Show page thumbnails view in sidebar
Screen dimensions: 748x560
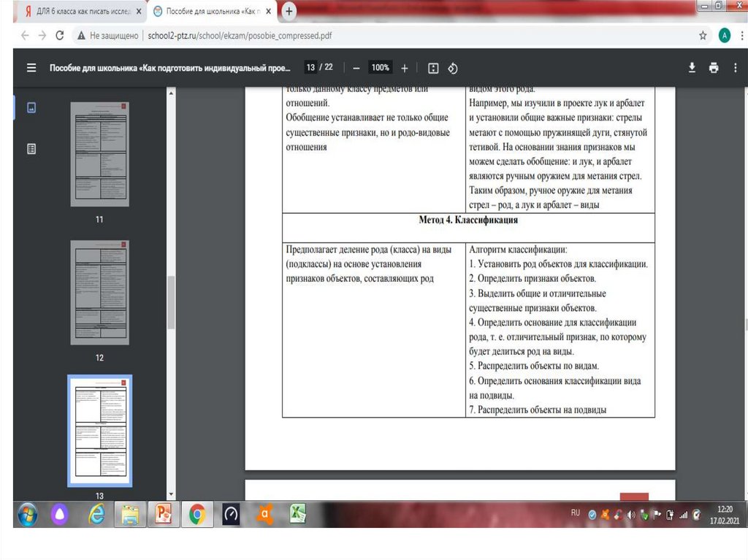click(31, 108)
